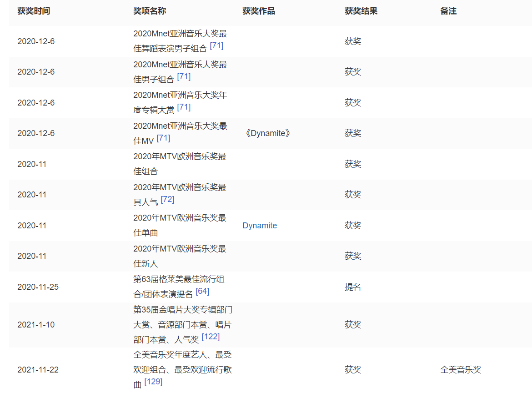Click citation [72] for MTV 最具人气
The image size is (532, 408).
coord(167,200)
